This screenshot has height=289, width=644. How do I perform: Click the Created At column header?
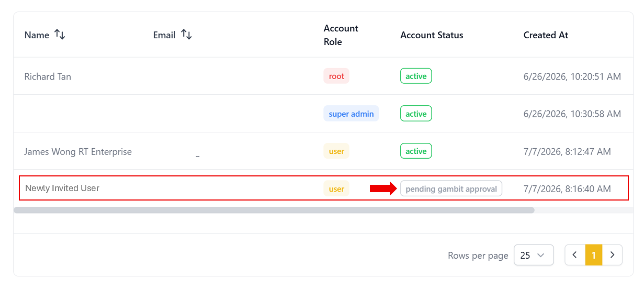click(x=546, y=35)
